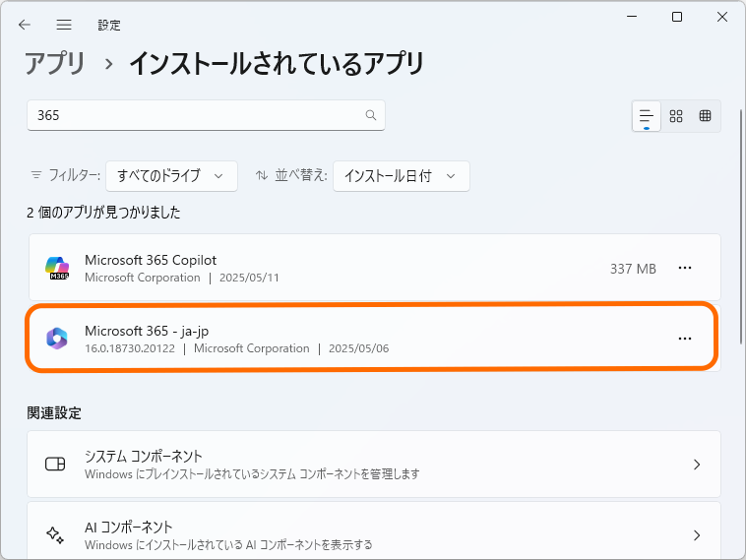Click the インストールされているアプリ page title
The image size is (746, 560).
[x=277, y=63]
